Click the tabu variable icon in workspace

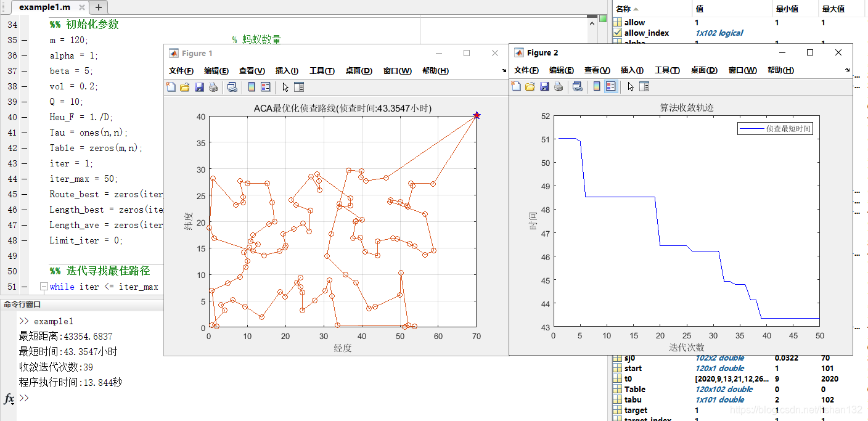click(x=618, y=399)
